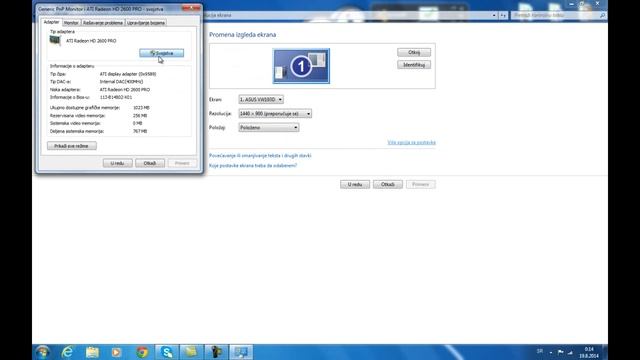Open the Svojstva button in adapter dialog
This screenshot has width=640, height=360.
tap(162, 53)
